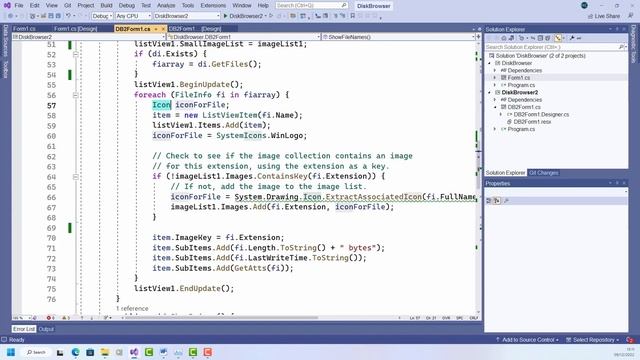
Task: Click the Visual Studio logo icon
Action: (7, 5)
